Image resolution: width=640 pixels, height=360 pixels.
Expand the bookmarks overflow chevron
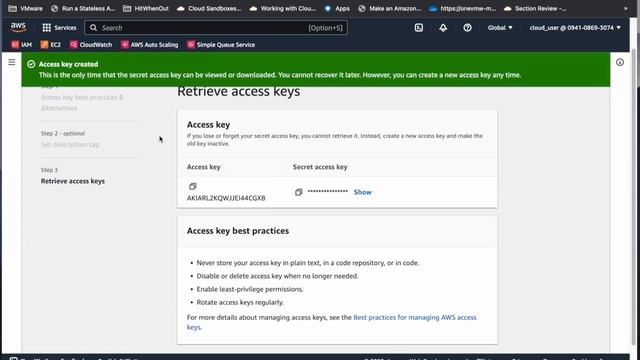(625, 8)
